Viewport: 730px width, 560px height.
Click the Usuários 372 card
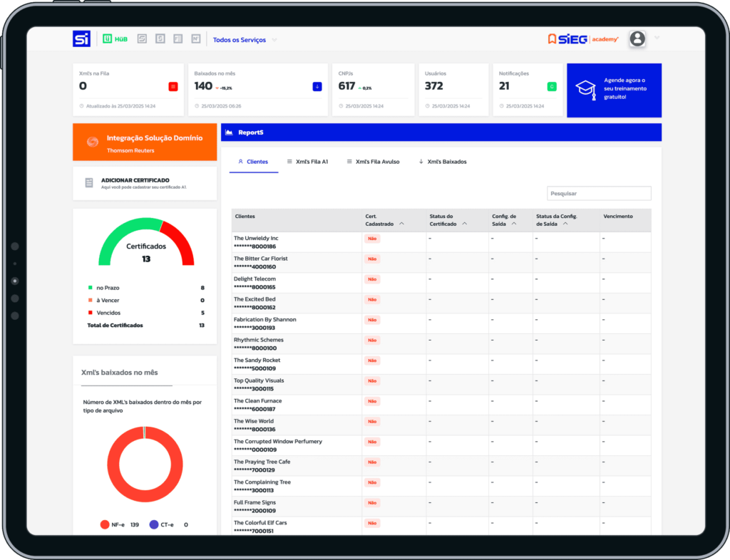(x=453, y=90)
